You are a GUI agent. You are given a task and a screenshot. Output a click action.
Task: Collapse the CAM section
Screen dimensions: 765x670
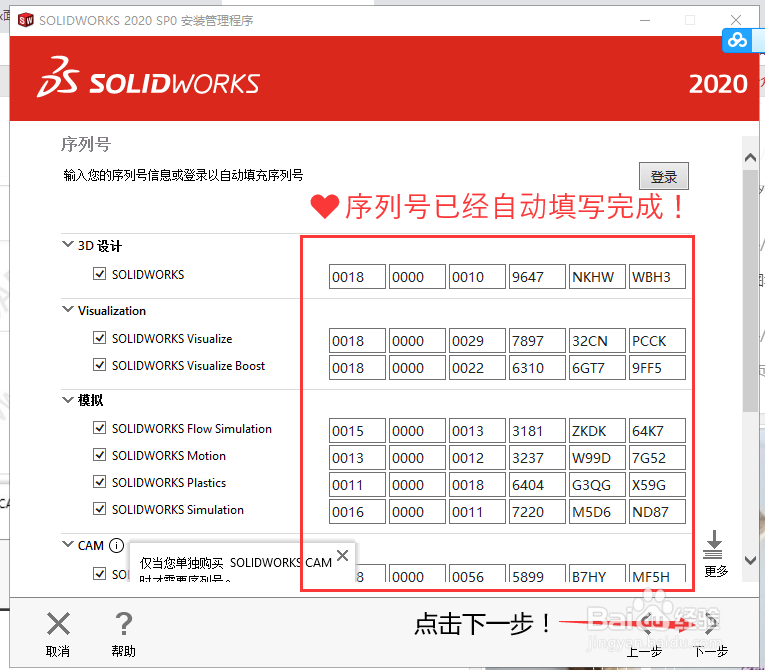pos(68,544)
